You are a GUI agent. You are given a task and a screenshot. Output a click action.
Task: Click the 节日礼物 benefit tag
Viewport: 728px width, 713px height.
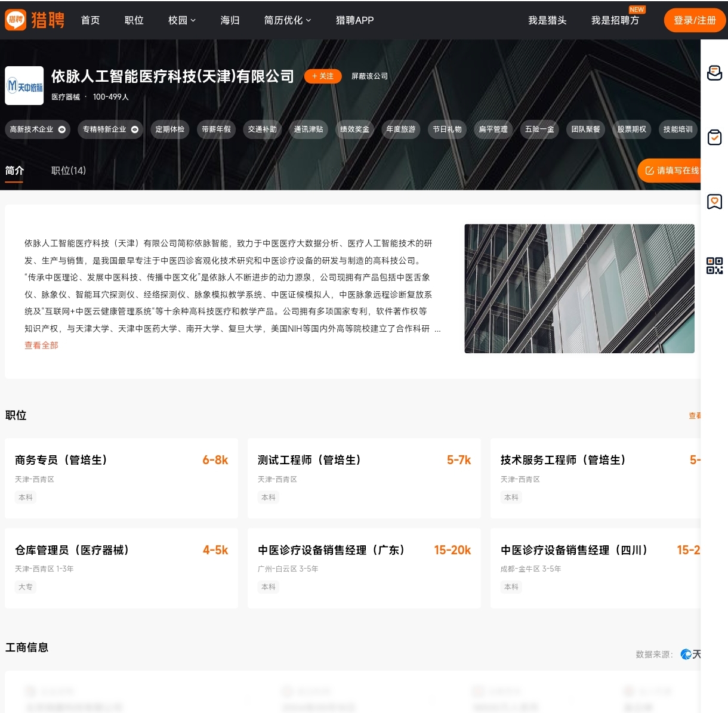[447, 129]
